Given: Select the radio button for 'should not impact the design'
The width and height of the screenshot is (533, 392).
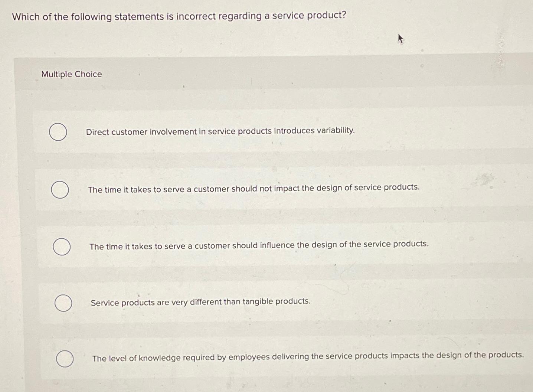Looking at the screenshot, I should 61,190.
